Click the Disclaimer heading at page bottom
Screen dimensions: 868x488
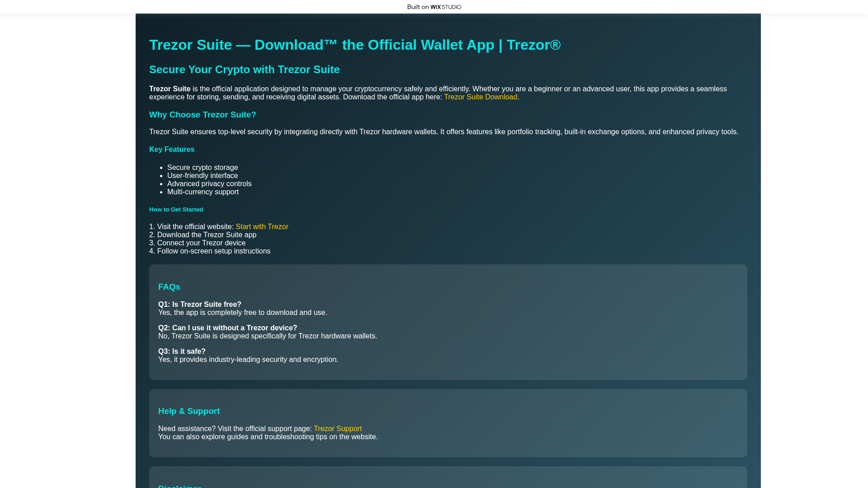coord(179,486)
